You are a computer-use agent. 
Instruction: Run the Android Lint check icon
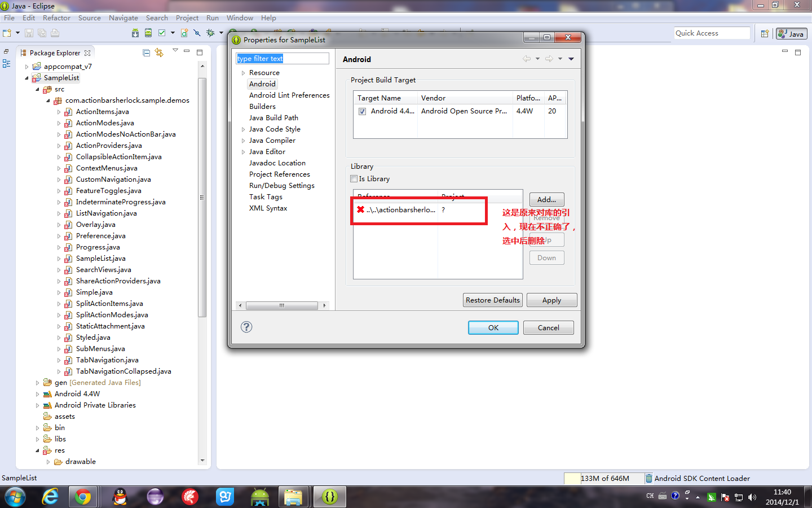coord(162,33)
